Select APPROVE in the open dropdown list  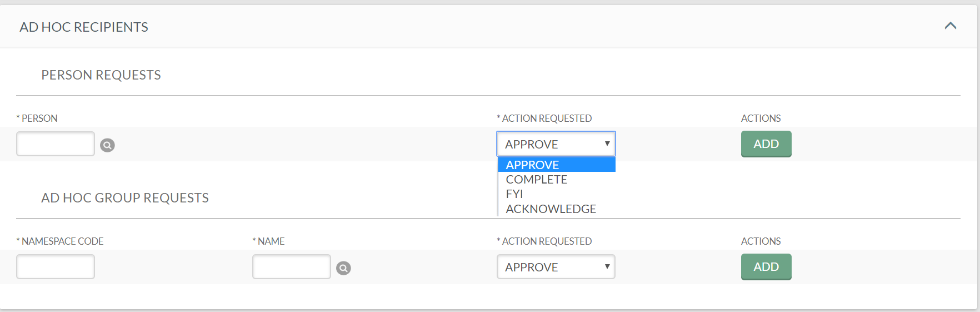[x=557, y=165]
